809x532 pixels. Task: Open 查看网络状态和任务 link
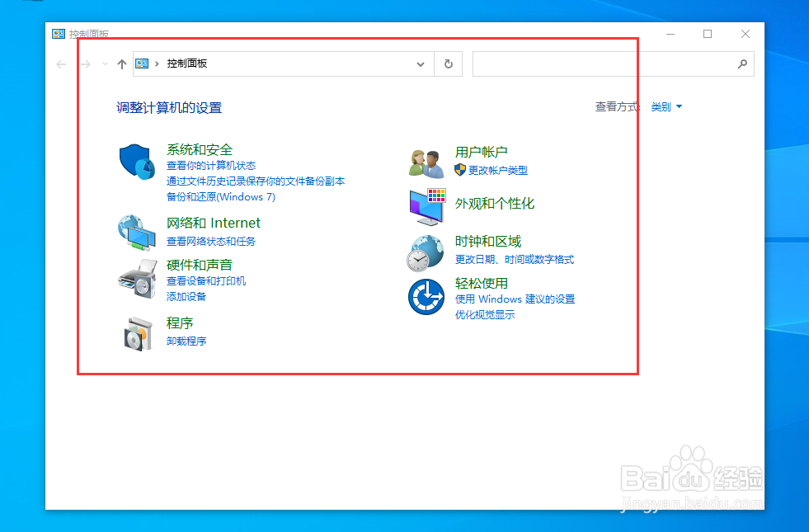210,241
